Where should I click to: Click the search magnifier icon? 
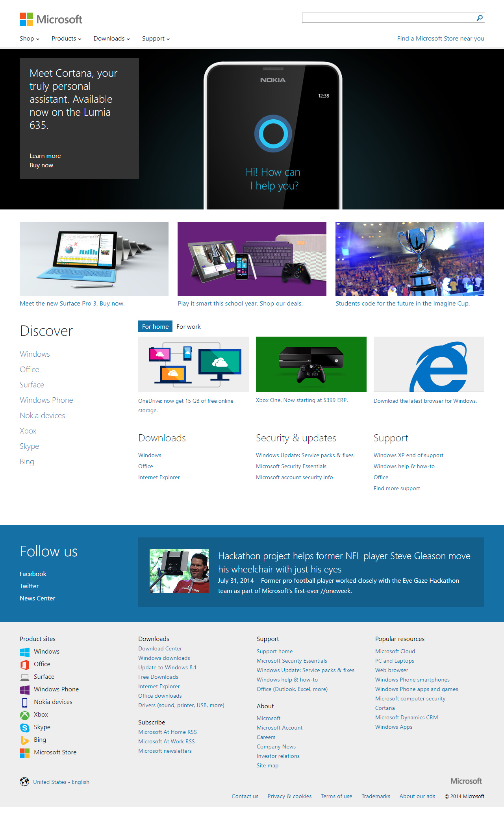[x=480, y=18]
